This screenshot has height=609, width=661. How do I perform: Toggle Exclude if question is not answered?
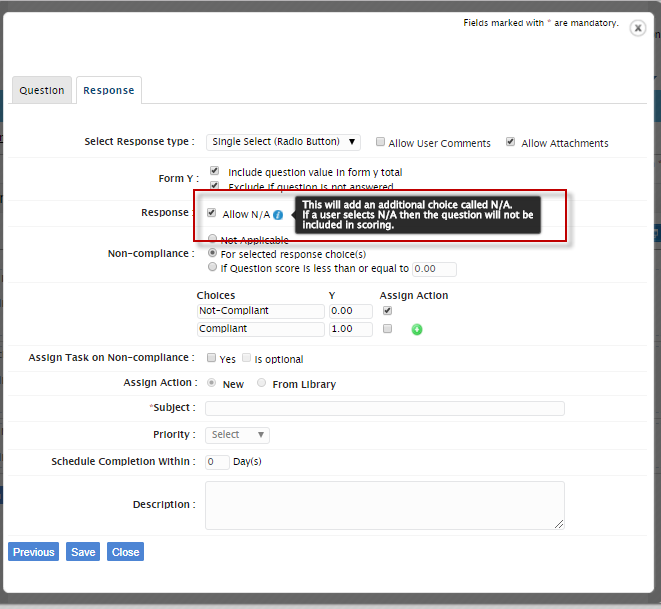(x=214, y=185)
